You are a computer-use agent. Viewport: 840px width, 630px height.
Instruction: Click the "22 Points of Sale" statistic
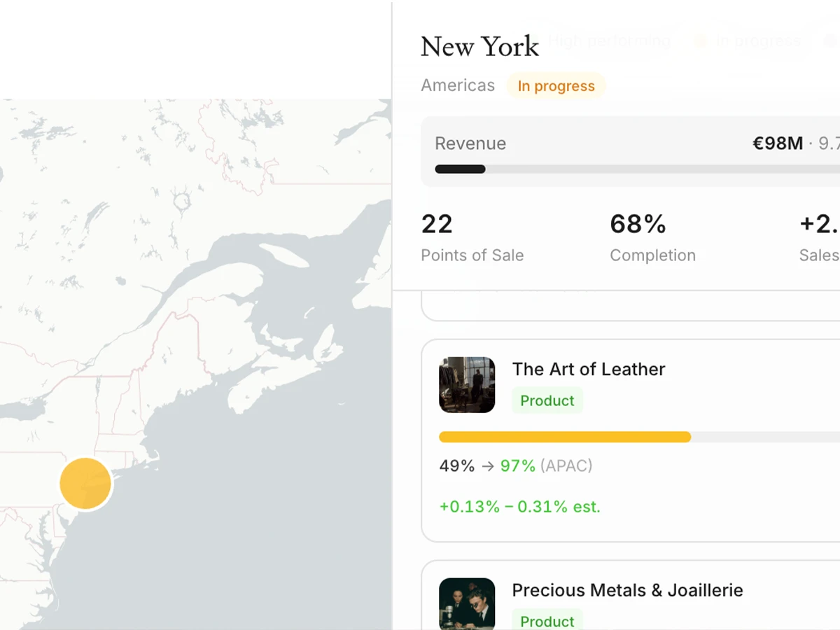471,237
